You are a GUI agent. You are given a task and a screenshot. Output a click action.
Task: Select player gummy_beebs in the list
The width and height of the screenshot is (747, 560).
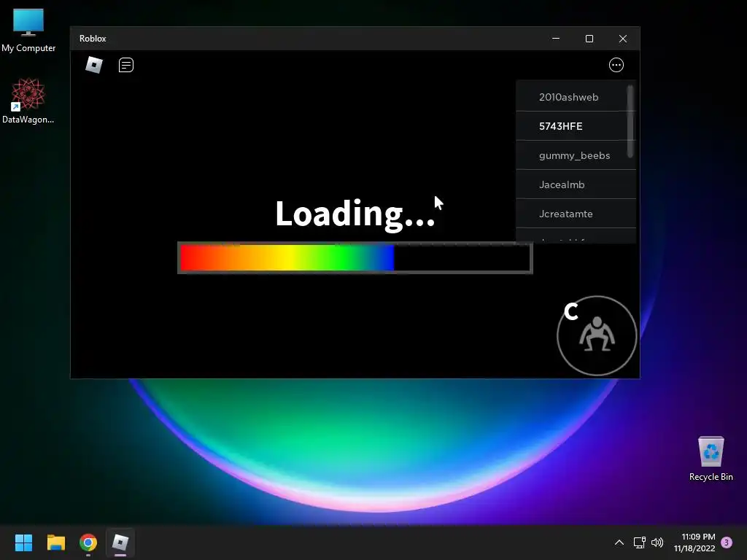click(x=576, y=156)
